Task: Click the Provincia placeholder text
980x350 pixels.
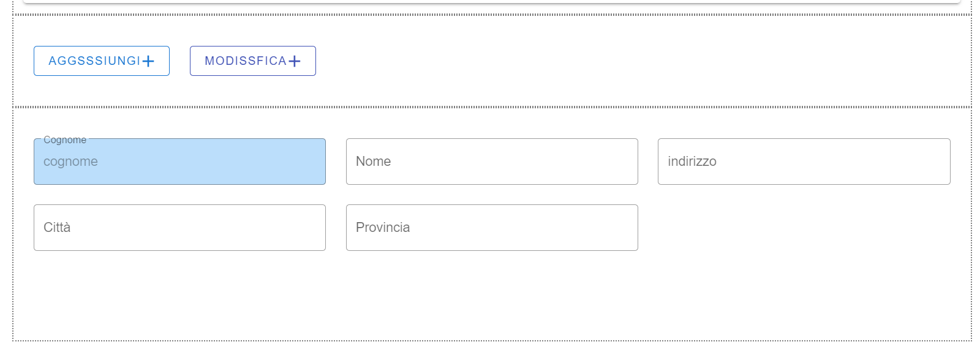Action: click(383, 228)
